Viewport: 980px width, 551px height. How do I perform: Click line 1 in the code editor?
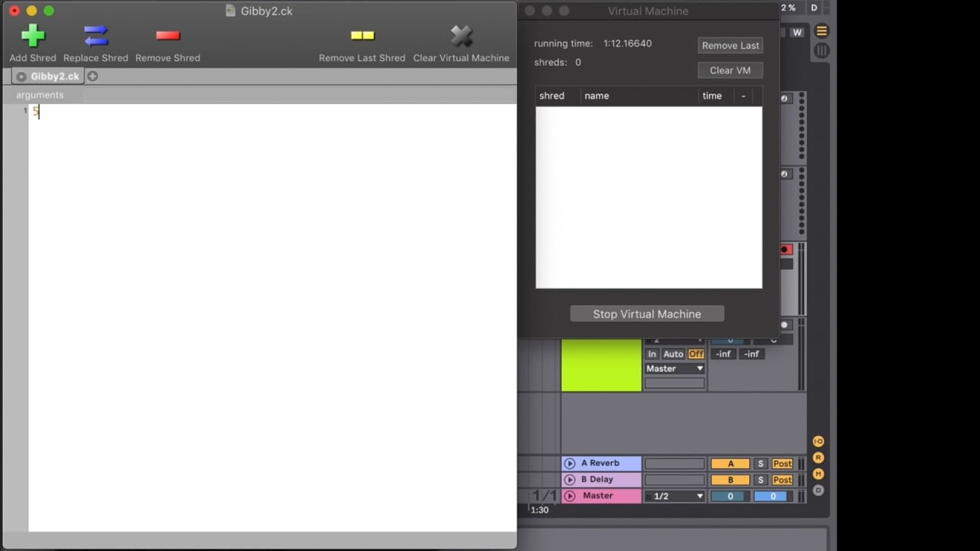[272, 112]
